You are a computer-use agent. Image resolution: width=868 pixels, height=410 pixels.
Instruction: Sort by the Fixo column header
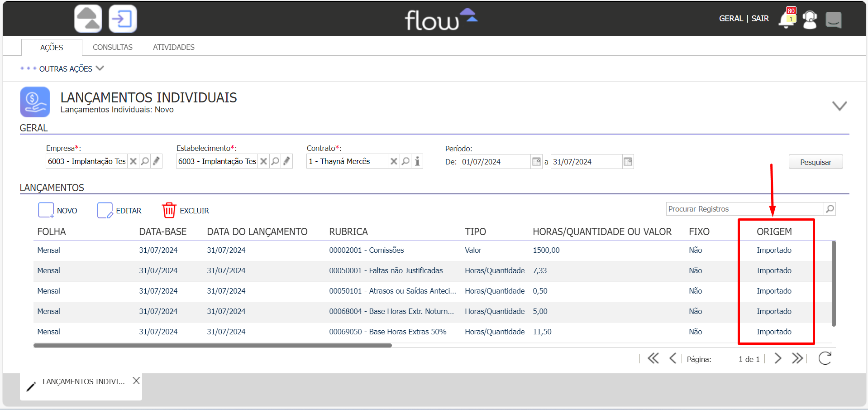tap(699, 232)
